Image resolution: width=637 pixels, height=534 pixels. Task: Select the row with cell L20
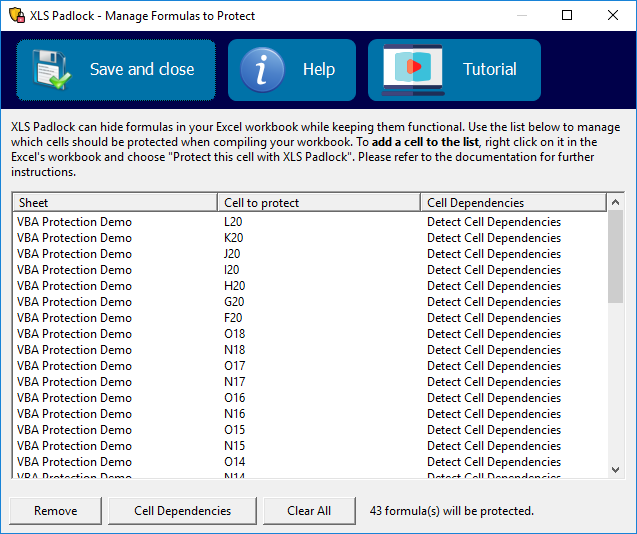pyautogui.click(x=233, y=222)
